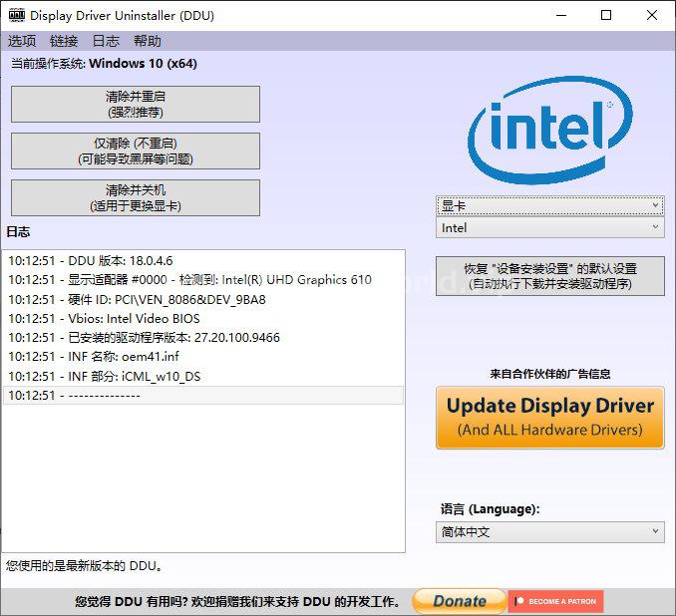
Task: Click the Patreon icon in the patron button
Action: point(519,601)
